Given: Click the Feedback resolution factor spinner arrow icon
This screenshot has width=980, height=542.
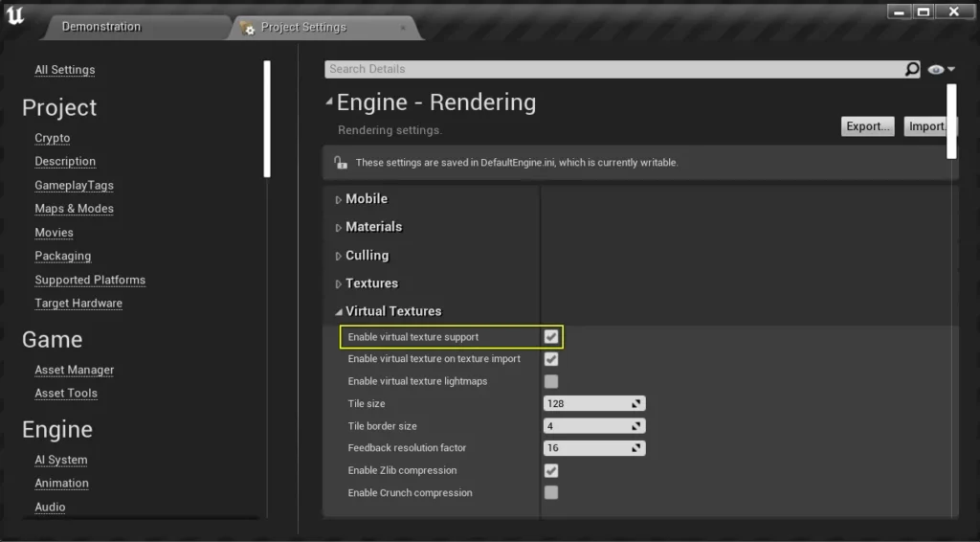Looking at the screenshot, I should (636, 448).
